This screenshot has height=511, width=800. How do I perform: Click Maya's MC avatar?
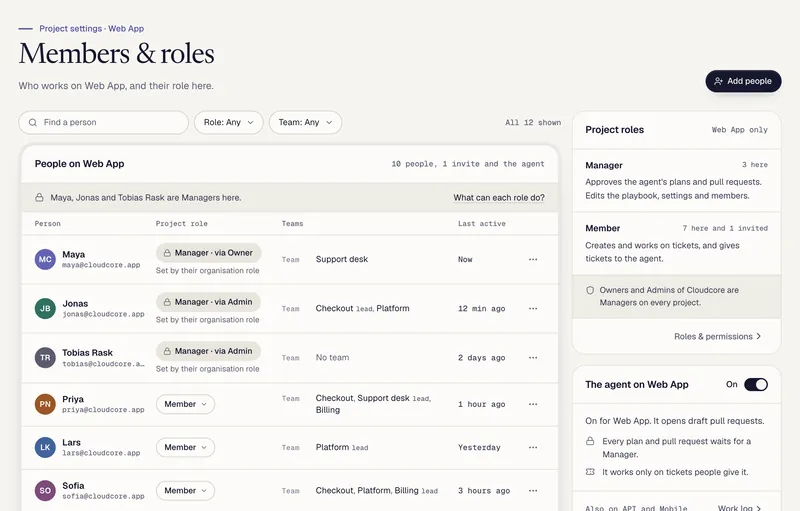coord(45,259)
